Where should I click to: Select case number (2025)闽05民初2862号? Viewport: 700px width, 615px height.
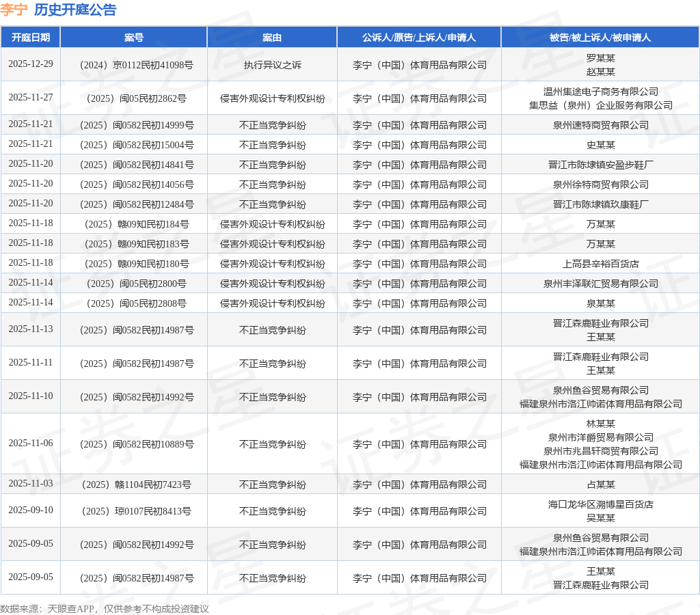point(136,98)
